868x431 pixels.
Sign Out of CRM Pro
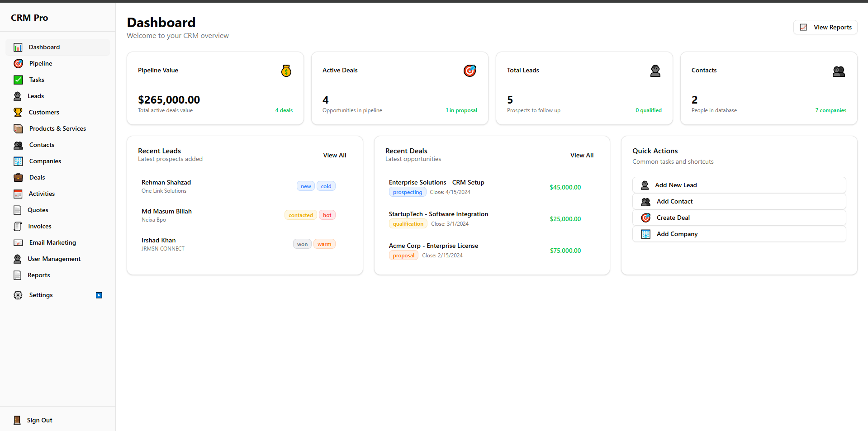click(39, 420)
